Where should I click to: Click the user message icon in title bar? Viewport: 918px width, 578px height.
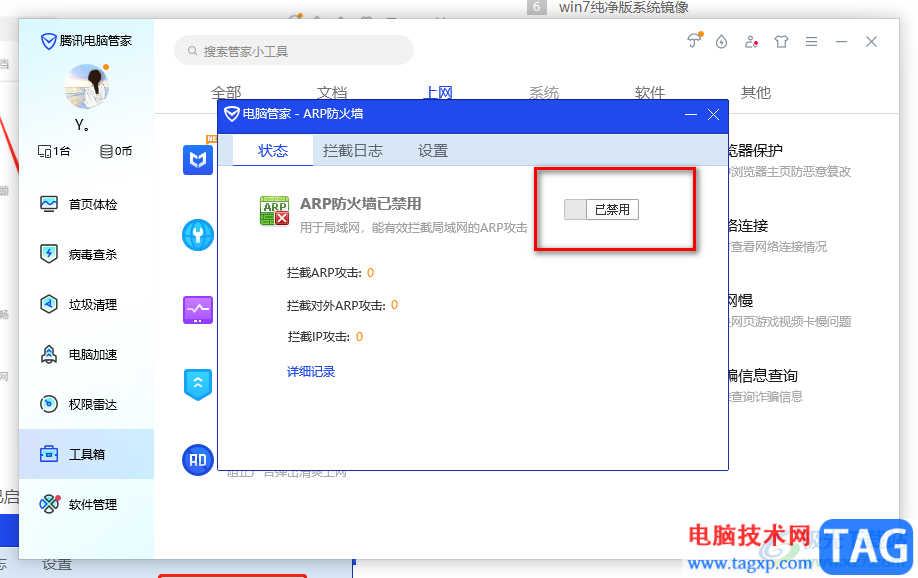coord(751,42)
